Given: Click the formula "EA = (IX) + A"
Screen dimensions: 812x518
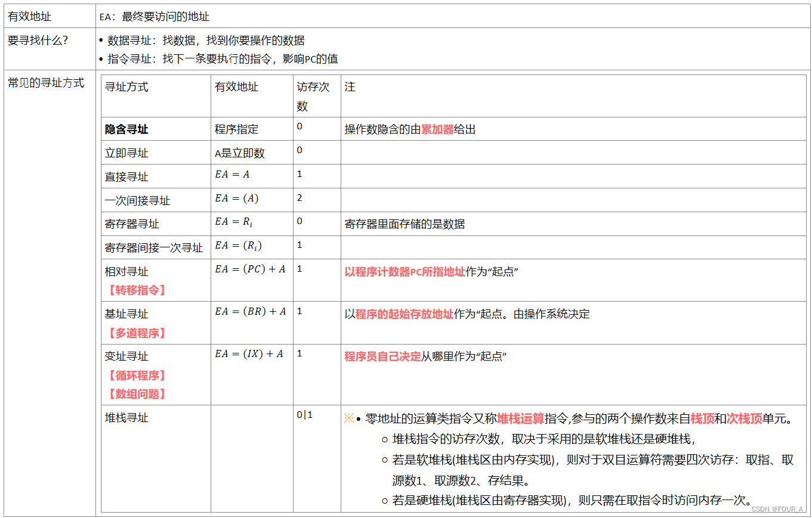Looking at the screenshot, I should tap(249, 354).
